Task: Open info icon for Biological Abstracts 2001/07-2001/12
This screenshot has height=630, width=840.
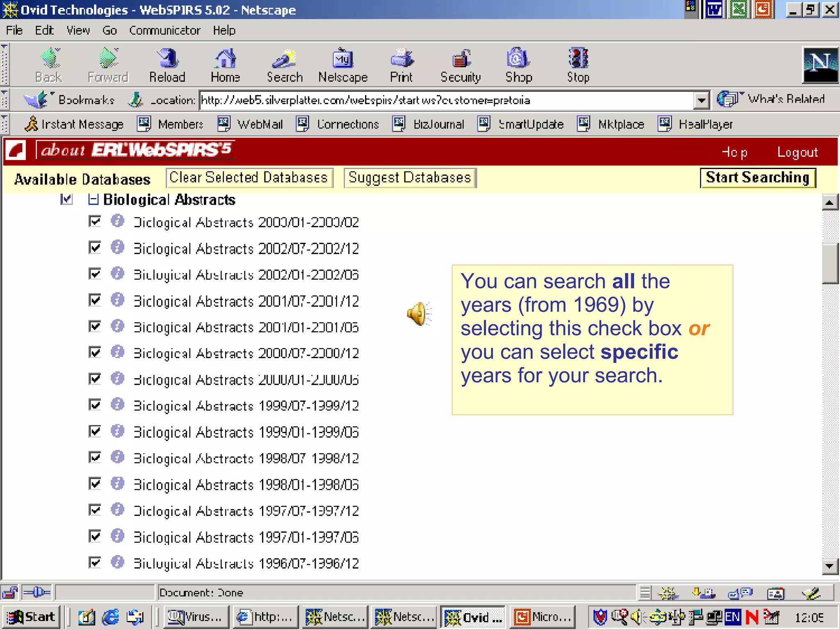Action: point(117,300)
